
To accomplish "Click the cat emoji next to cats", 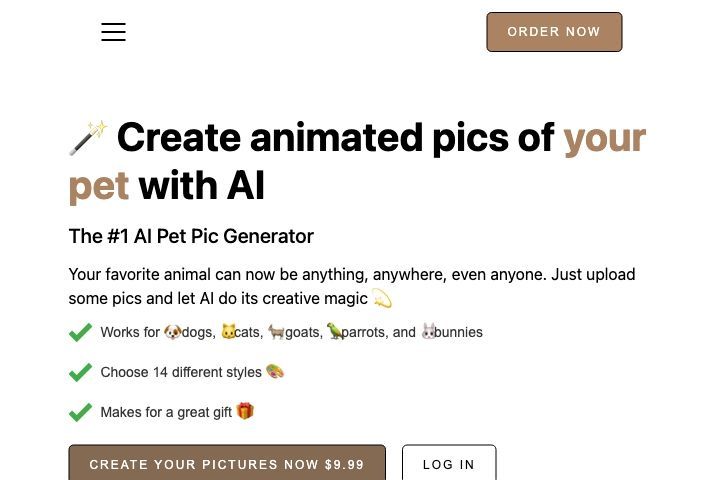I will point(228,332).
